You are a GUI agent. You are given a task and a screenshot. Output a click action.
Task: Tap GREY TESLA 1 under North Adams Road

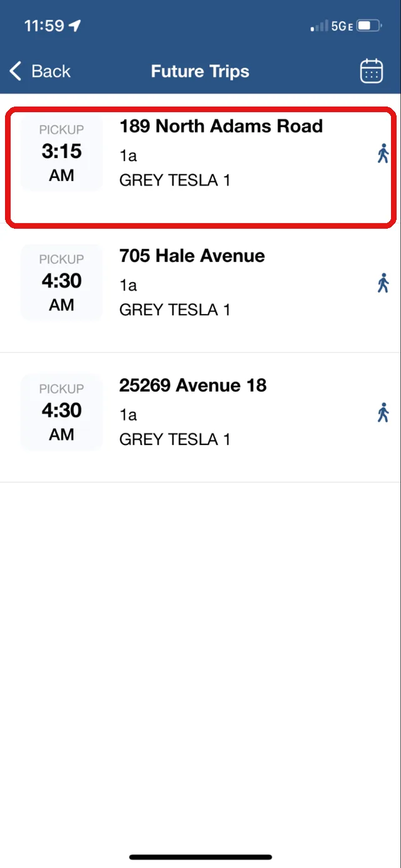175,180
